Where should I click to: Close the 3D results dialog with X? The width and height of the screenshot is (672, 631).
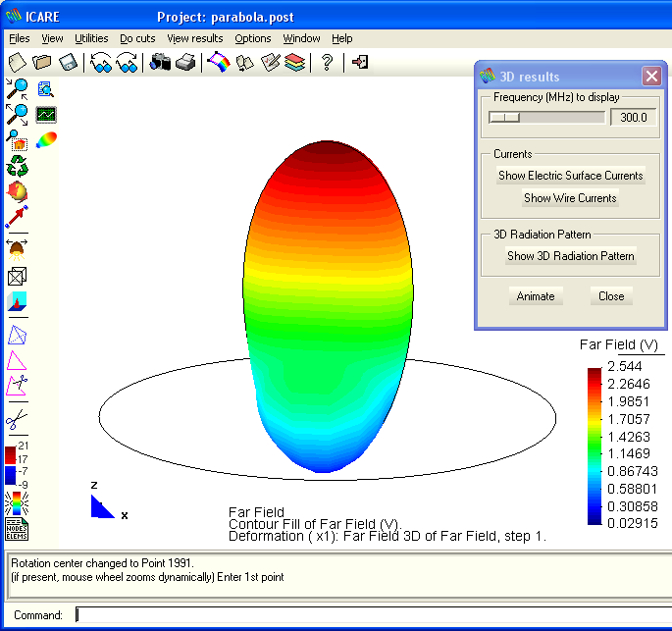click(651, 77)
